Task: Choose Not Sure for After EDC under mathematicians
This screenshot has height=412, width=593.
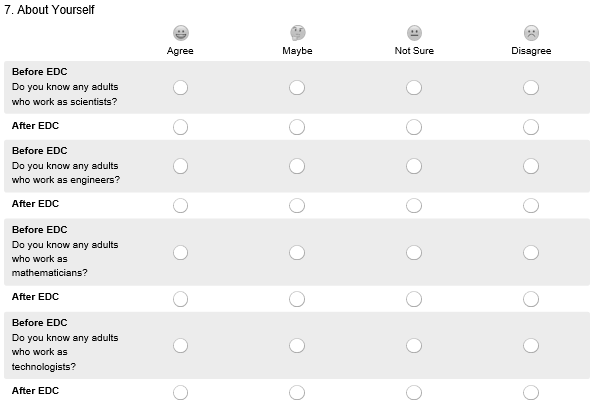Action: pos(414,299)
